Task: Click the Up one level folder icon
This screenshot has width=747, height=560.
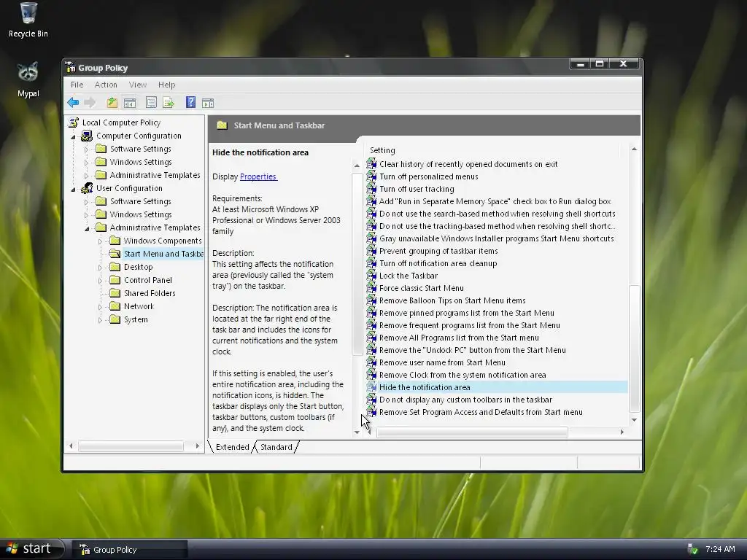Action: pyautogui.click(x=112, y=102)
